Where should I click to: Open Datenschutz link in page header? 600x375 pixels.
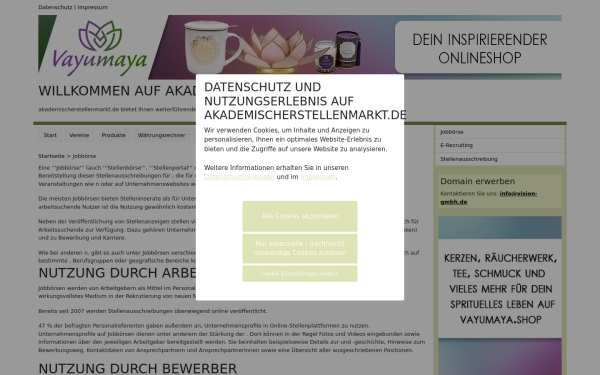[x=55, y=7]
